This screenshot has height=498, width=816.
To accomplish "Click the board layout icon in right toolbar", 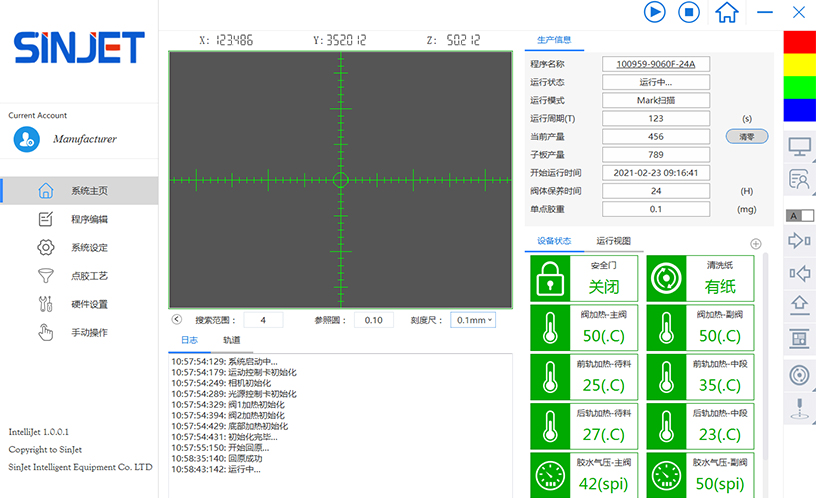I will [x=799, y=339].
